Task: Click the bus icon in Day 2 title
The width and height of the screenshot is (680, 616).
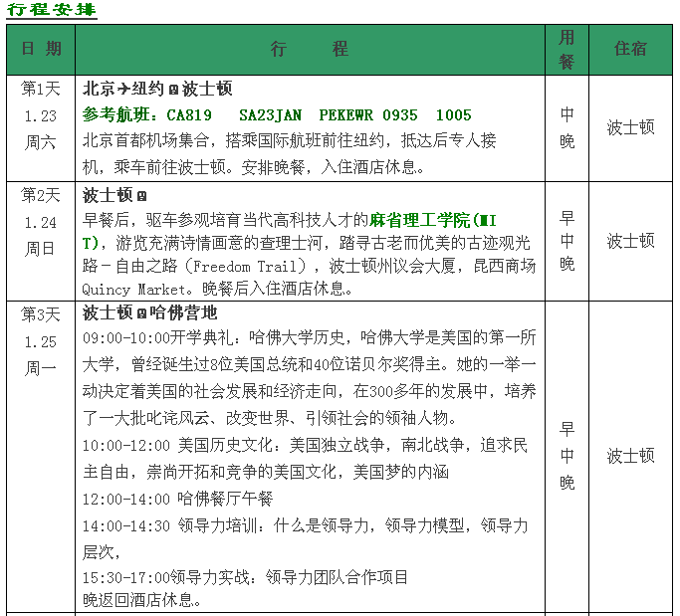Action: pos(141,196)
